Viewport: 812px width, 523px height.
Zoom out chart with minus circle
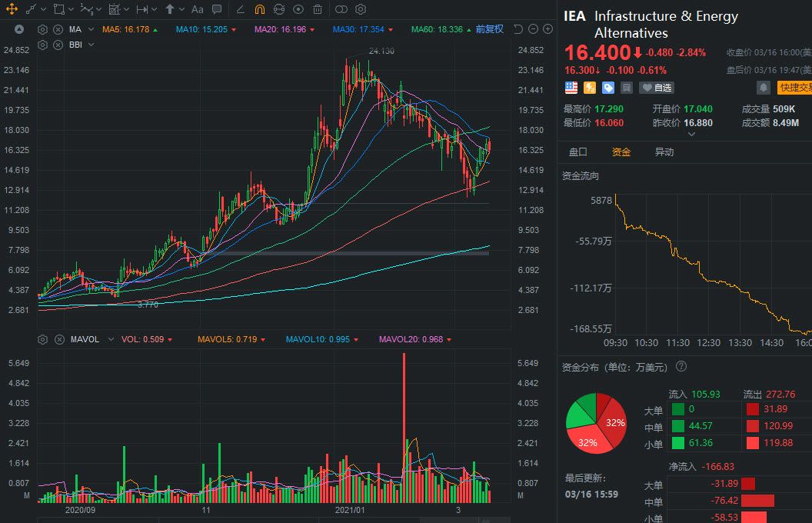click(x=533, y=29)
